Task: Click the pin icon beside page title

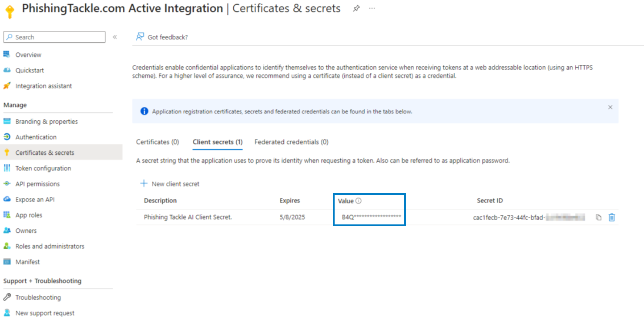Action: tap(356, 8)
